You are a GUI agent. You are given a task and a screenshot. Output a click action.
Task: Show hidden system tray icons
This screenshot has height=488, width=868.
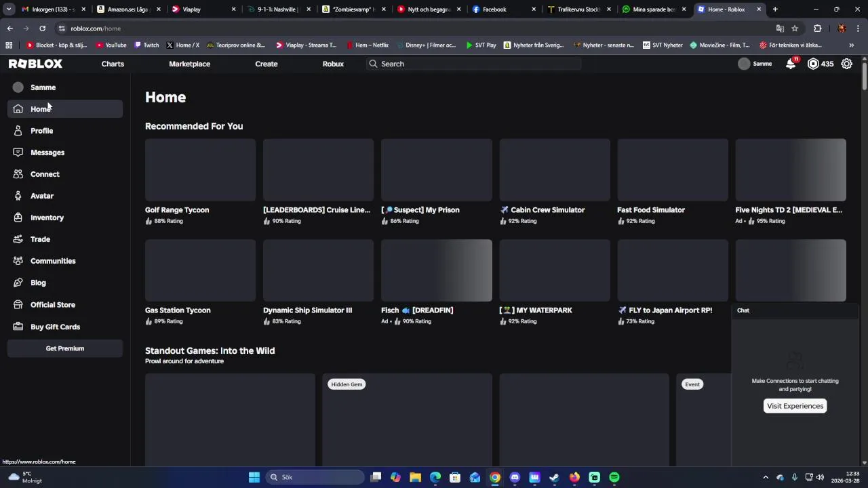[x=766, y=477]
